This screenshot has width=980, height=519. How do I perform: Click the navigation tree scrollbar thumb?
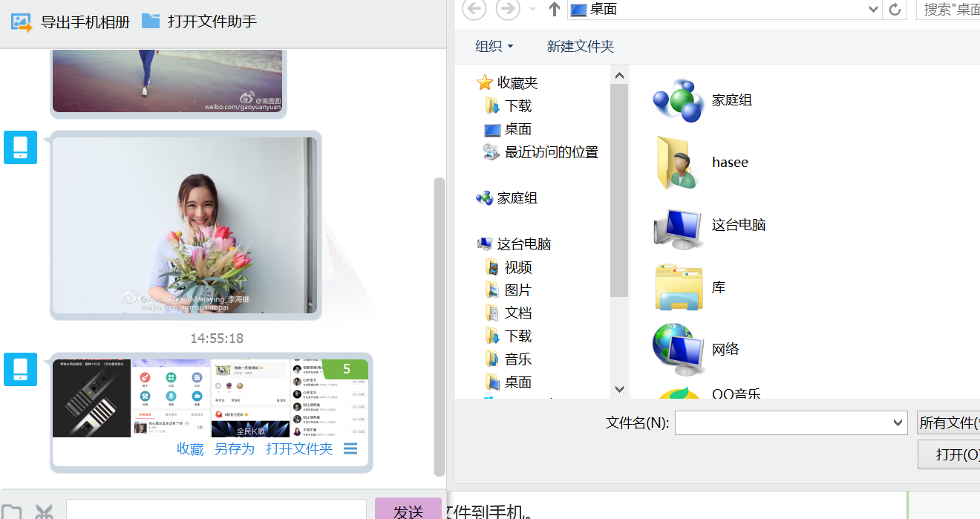tap(620, 190)
